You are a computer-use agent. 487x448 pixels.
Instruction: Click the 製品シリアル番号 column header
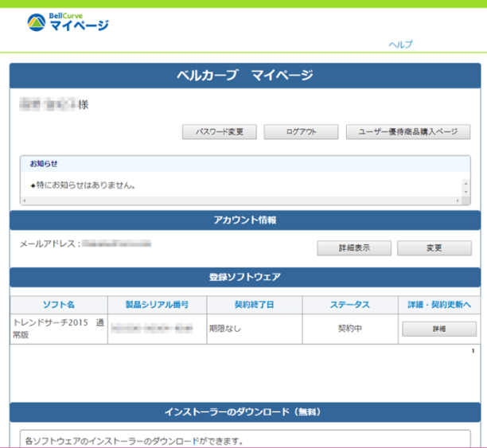(157, 305)
